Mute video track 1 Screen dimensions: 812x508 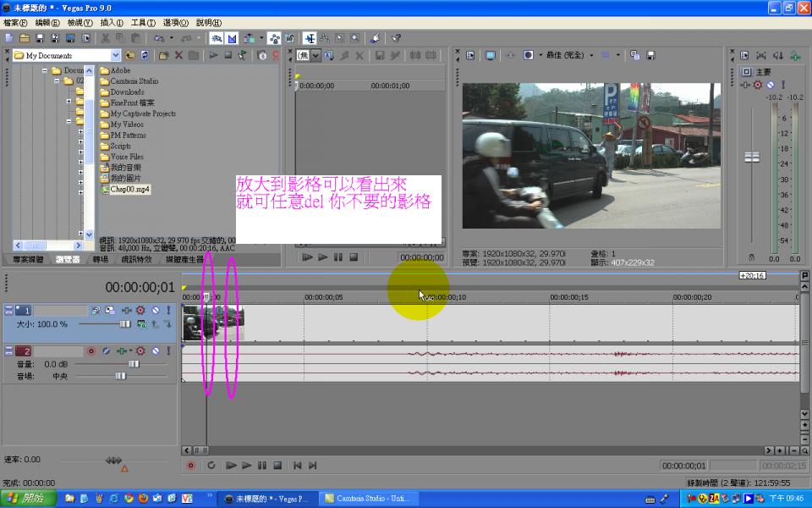point(155,311)
